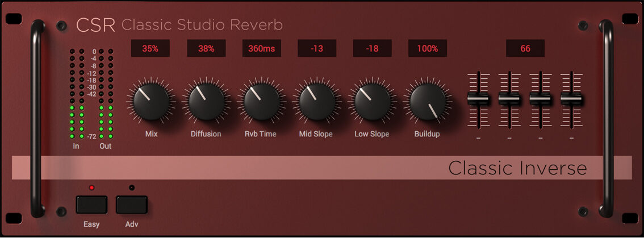Open the Classic Inverse preset selector
The height and width of the screenshot is (238, 644).
[x=322, y=168]
